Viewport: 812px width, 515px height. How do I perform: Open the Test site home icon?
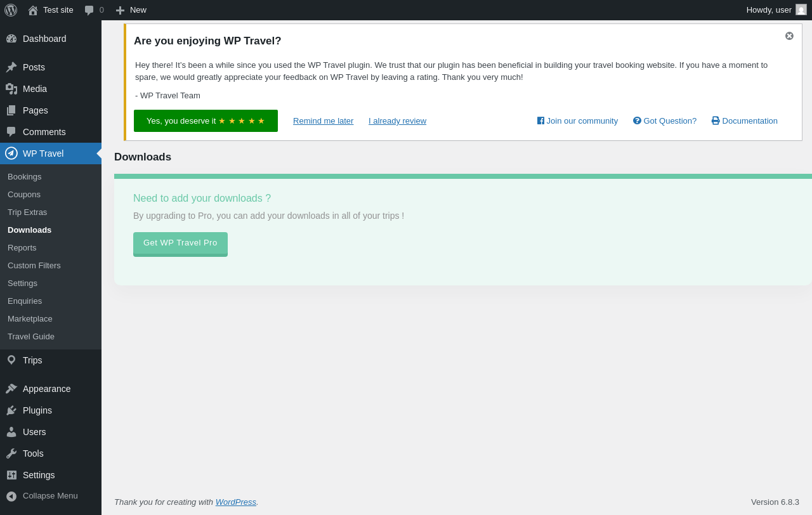(x=33, y=10)
